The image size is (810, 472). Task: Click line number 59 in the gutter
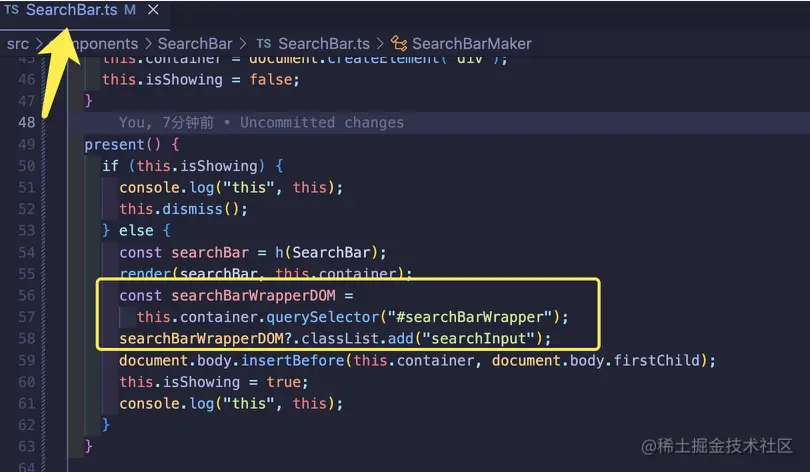(x=27, y=360)
